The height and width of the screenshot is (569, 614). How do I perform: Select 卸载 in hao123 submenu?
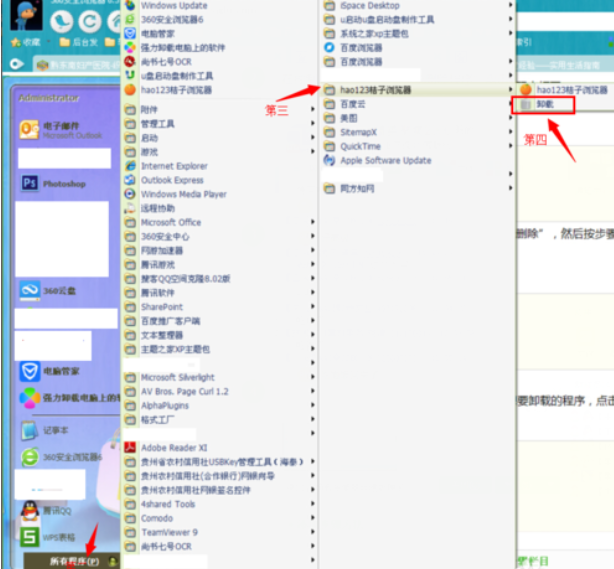coord(544,105)
